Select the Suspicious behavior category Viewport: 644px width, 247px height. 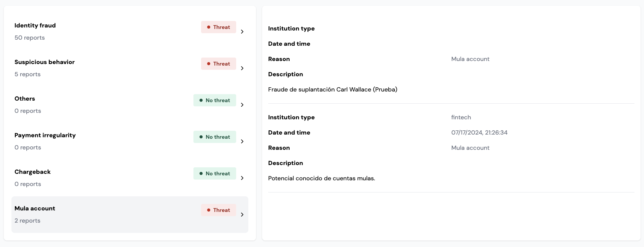click(45, 62)
